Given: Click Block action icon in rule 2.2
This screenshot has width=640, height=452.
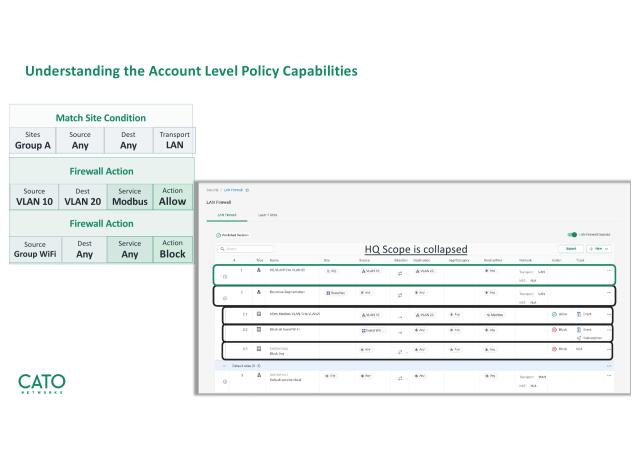Looking at the screenshot, I should click(556, 329).
